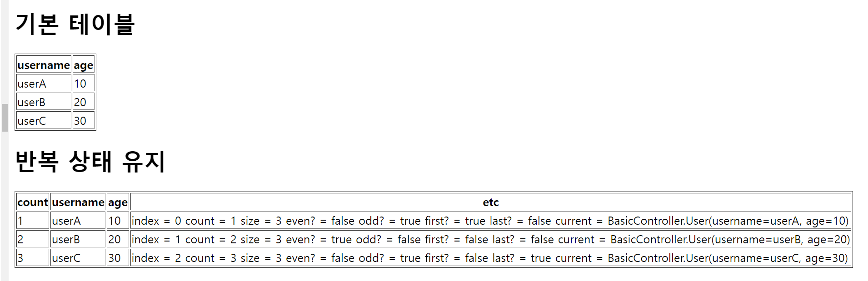Viewport: 868px width, 281px height.
Task: Click the etc text starting index = 2
Action: (x=489, y=258)
